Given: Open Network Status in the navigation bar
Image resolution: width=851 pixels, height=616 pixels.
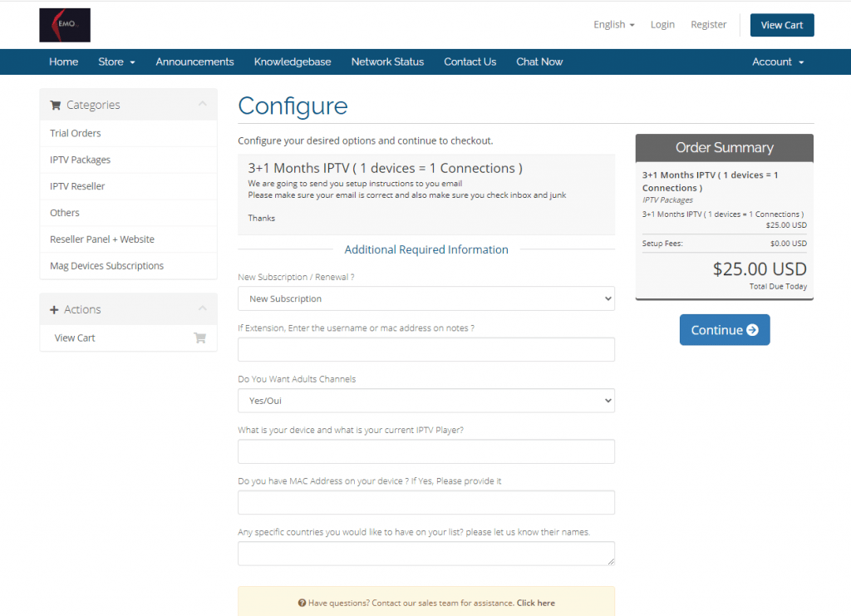Looking at the screenshot, I should coord(387,62).
